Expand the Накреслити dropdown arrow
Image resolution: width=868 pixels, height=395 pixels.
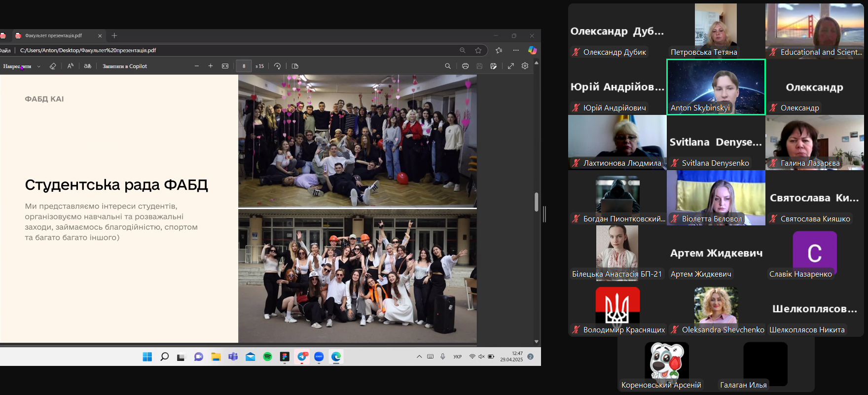pos(39,67)
